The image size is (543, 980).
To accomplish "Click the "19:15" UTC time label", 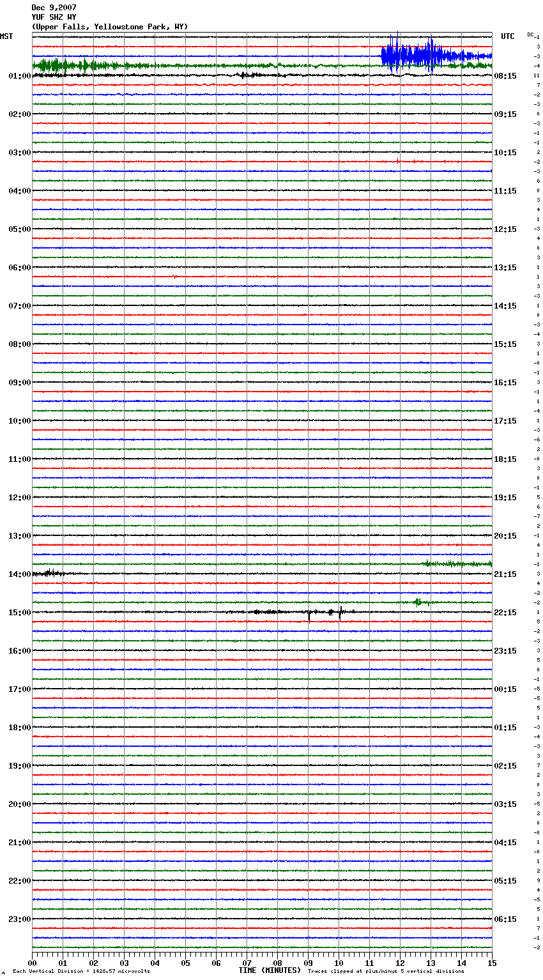I will (505, 498).
